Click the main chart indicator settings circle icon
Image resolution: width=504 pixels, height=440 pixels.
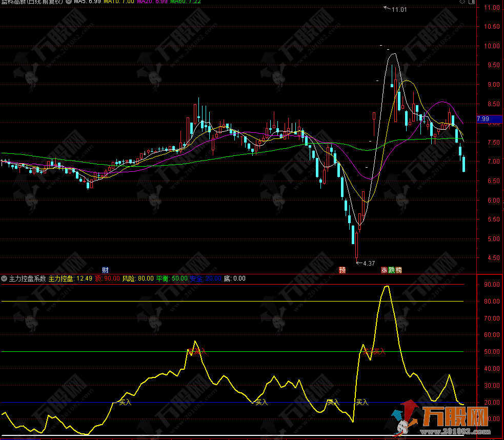tap(69, 2)
